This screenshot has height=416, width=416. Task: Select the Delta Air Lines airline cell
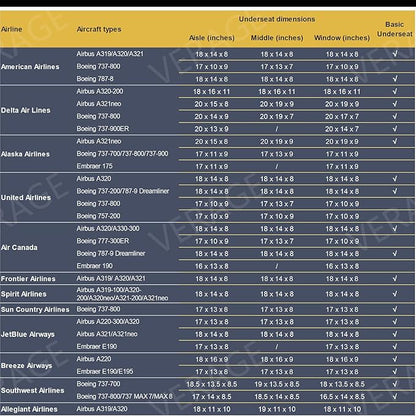coord(26,110)
